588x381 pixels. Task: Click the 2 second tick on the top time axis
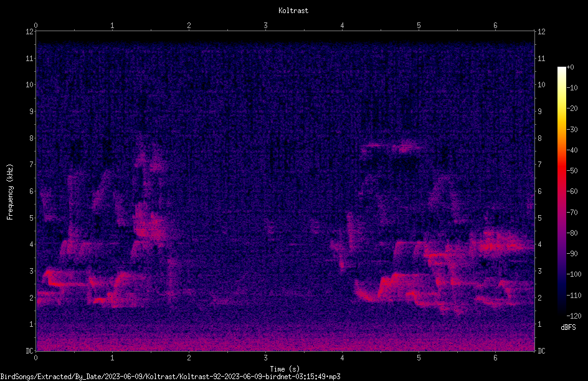click(189, 26)
